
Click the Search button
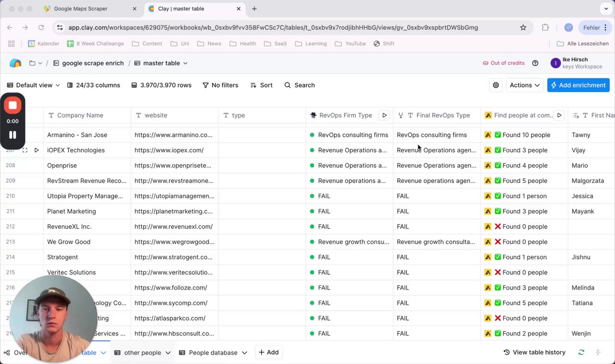point(299,85)
